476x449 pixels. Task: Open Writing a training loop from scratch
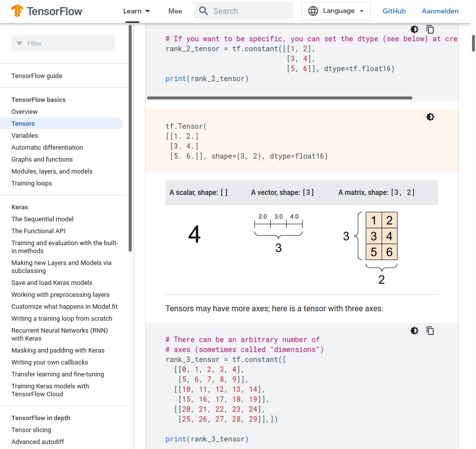click(x=62, y=318)
